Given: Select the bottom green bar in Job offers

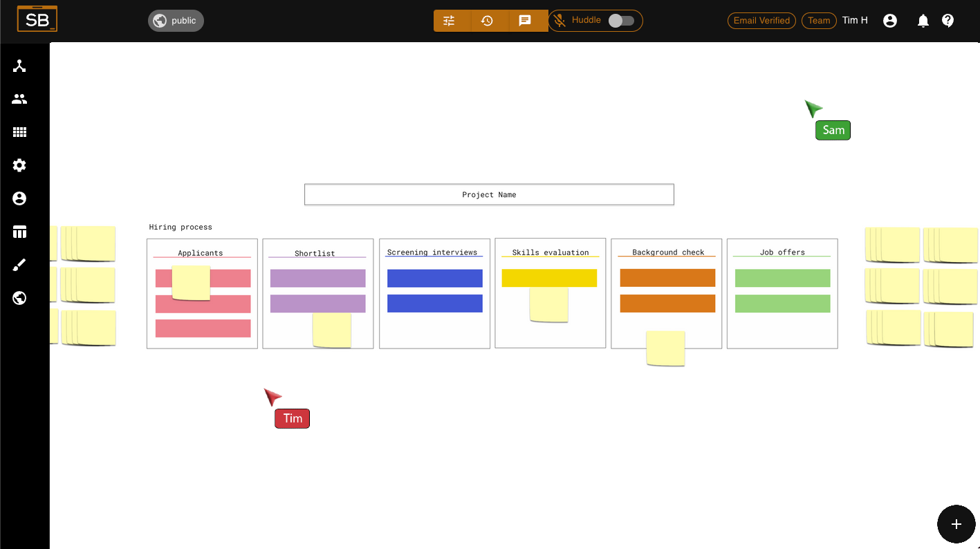Looking at the screenshot, I should pyautogui.click(x=782, y=304).
